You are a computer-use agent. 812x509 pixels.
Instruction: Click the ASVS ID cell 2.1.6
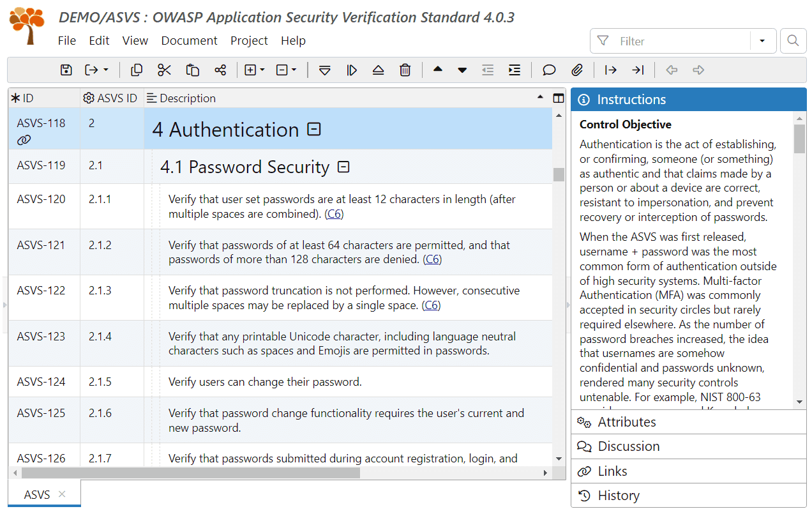click(x=112, y=420)
